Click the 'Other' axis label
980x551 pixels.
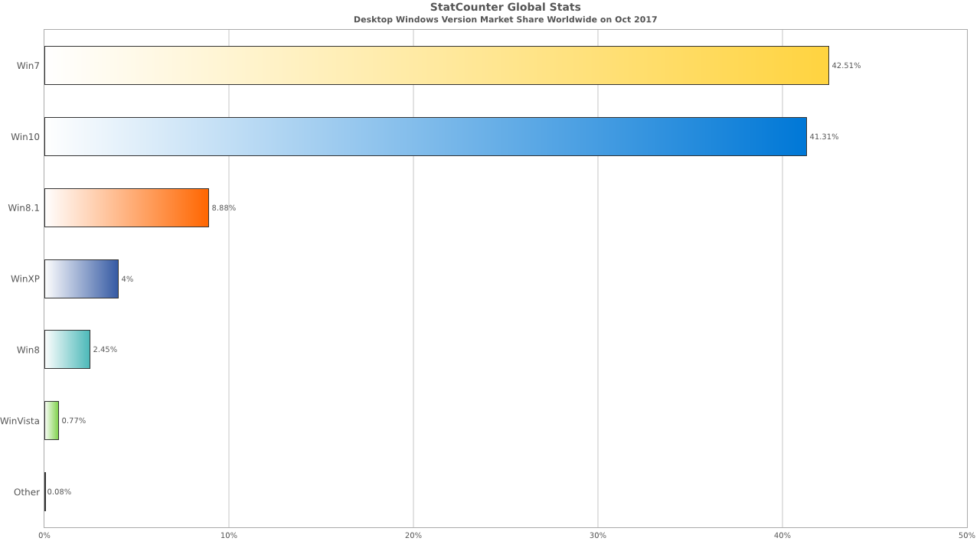pyautogui.click(x=27, y=492)
